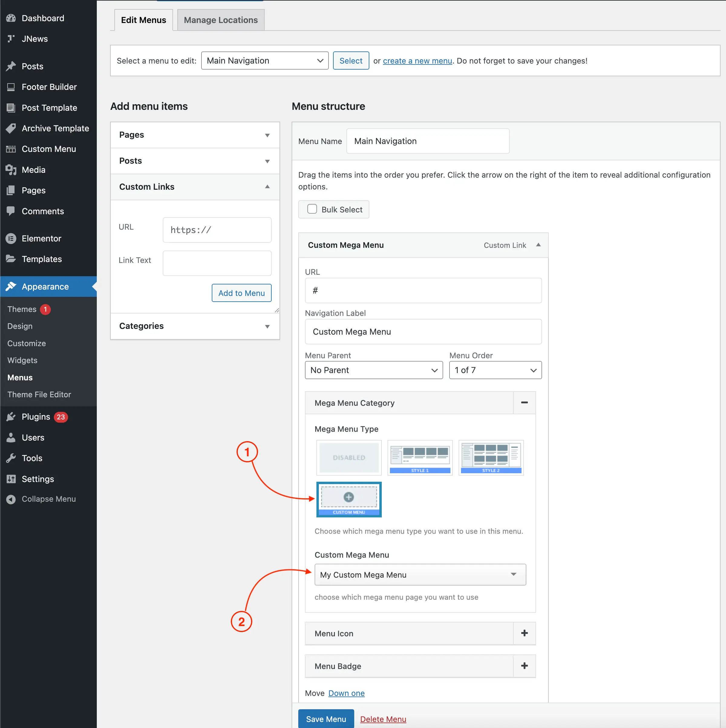This screenshot has width=726, height=728.
Task: Expand the Menu Icon section
Action: [524, 633]
